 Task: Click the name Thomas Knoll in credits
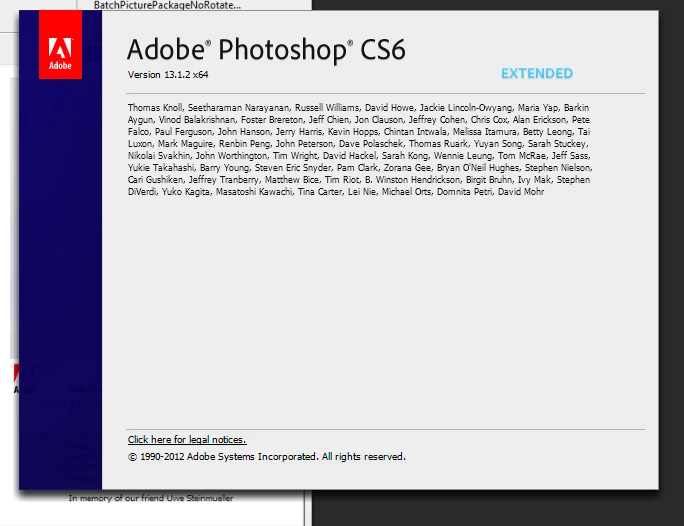coord(155,108)
